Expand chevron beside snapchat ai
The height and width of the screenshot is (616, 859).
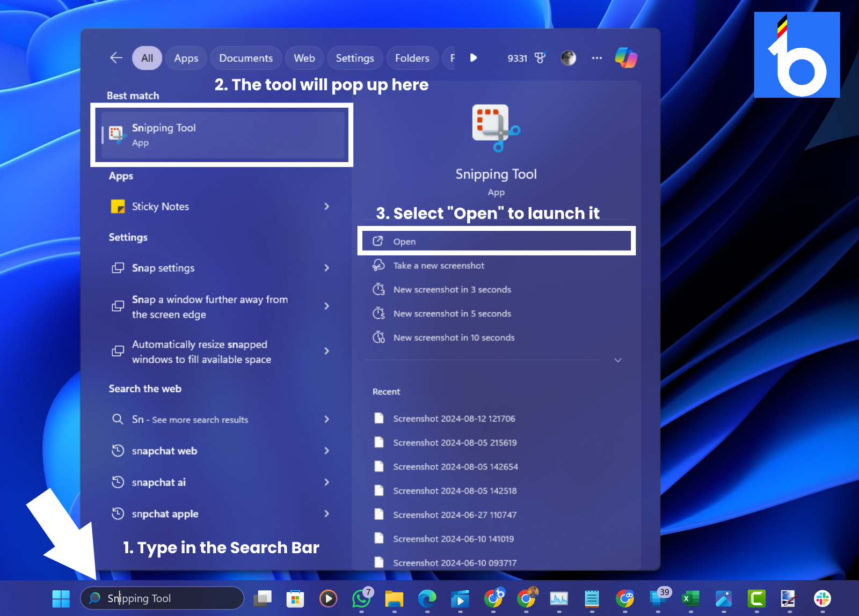[x=326, y=482]
